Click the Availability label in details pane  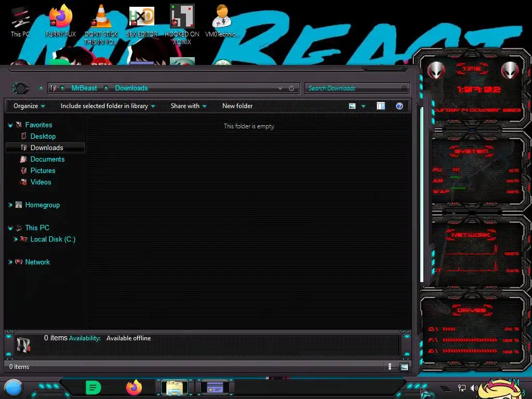[85, 338]
